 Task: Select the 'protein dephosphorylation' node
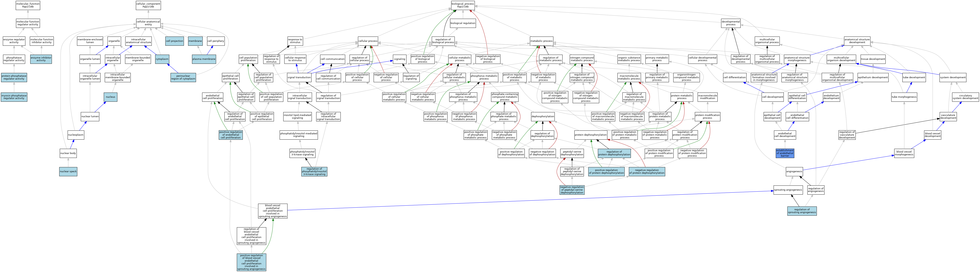(x=590, y=135)
